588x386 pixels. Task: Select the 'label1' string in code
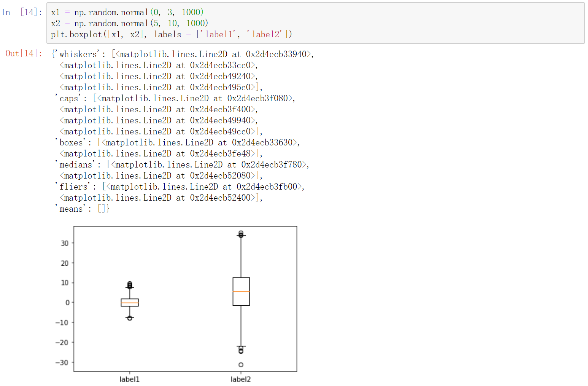tap(217, 34)
